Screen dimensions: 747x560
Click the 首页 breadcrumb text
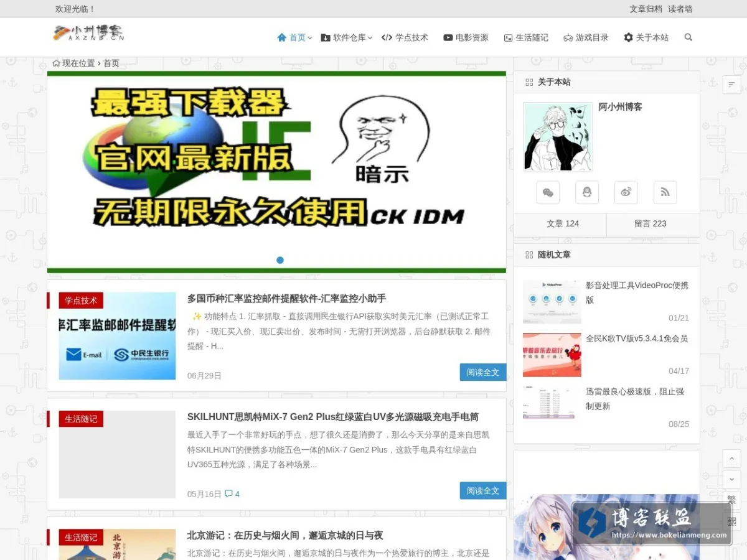pyautogui.click(x=111, y=63)
